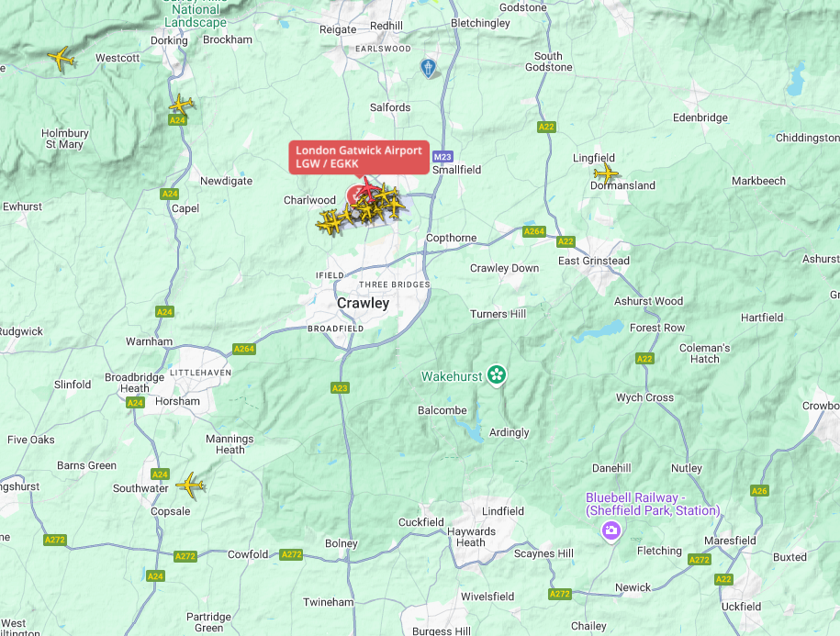
Task: Select easternmost yellow plane at Gatwick cluster
Action: click(x=396, y=206)
